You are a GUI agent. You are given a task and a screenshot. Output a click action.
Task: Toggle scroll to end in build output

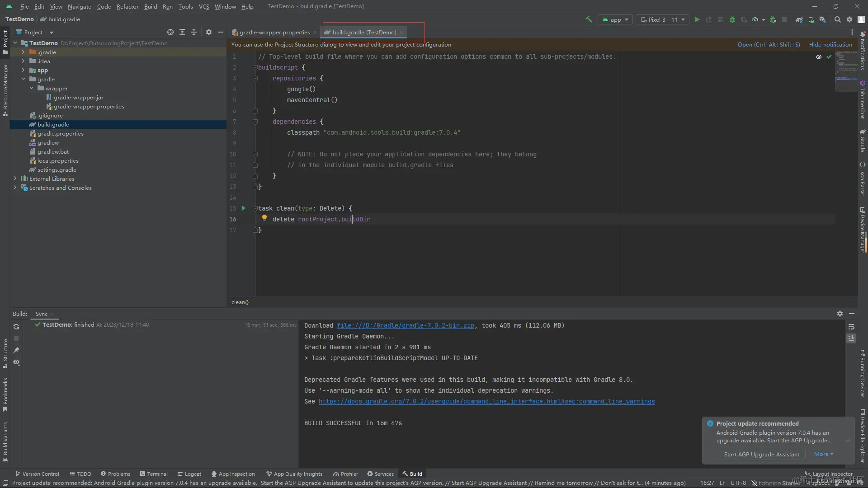tap(851, 338)
